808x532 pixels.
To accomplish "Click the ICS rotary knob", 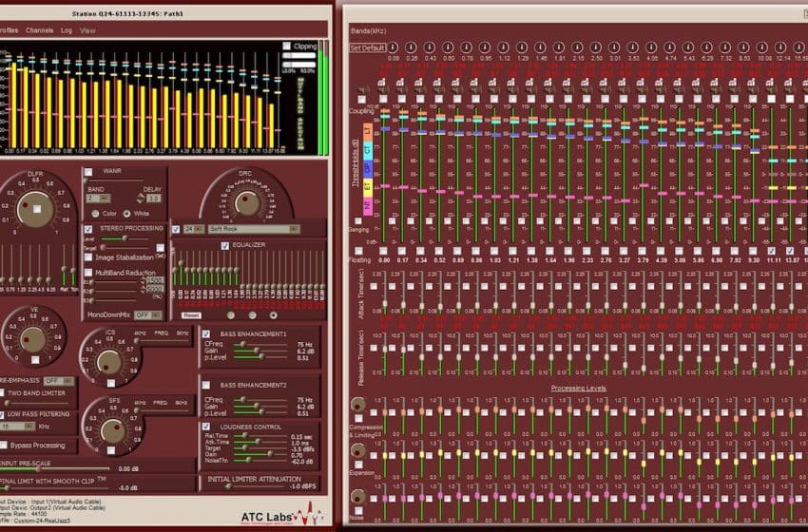I will click(x=109, y=362).
